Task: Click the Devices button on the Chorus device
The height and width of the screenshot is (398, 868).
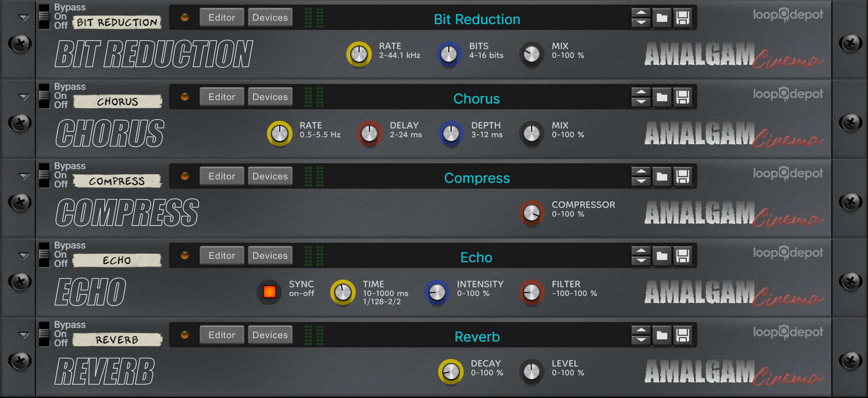Action: (x=270, y=97)
